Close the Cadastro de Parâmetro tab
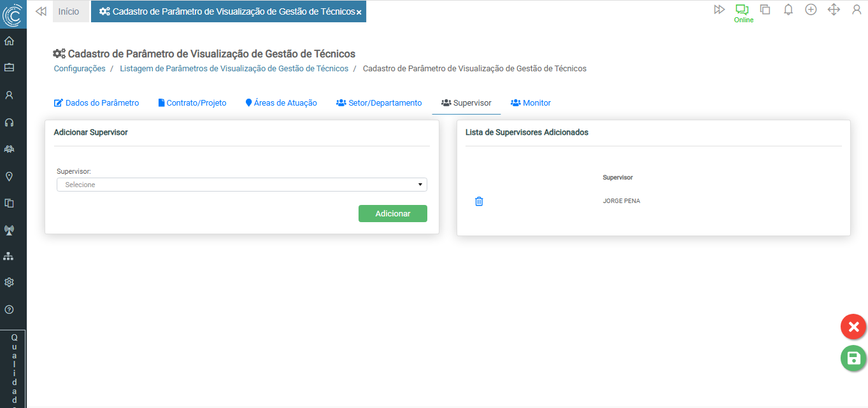The image size is (868, 408). (x=359, y=12)
